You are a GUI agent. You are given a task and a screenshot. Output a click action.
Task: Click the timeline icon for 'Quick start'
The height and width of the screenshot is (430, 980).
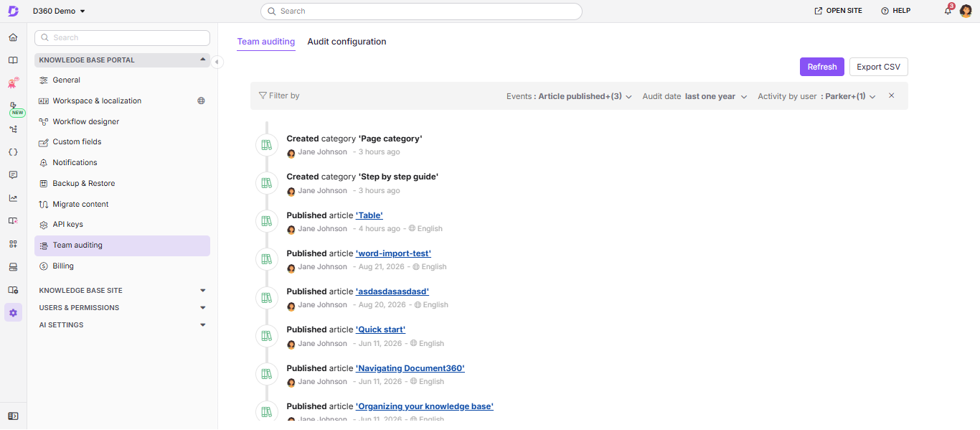click(x=267, y=336)
